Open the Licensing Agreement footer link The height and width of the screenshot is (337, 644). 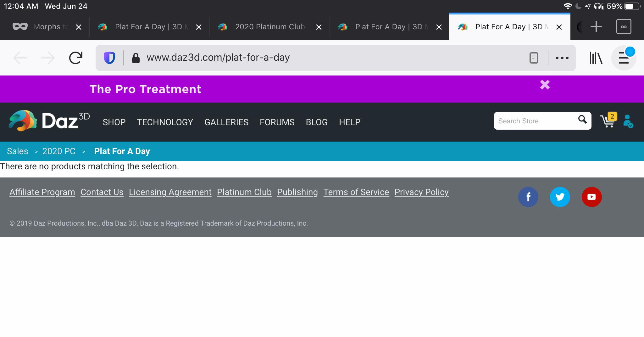click(170, 192)
